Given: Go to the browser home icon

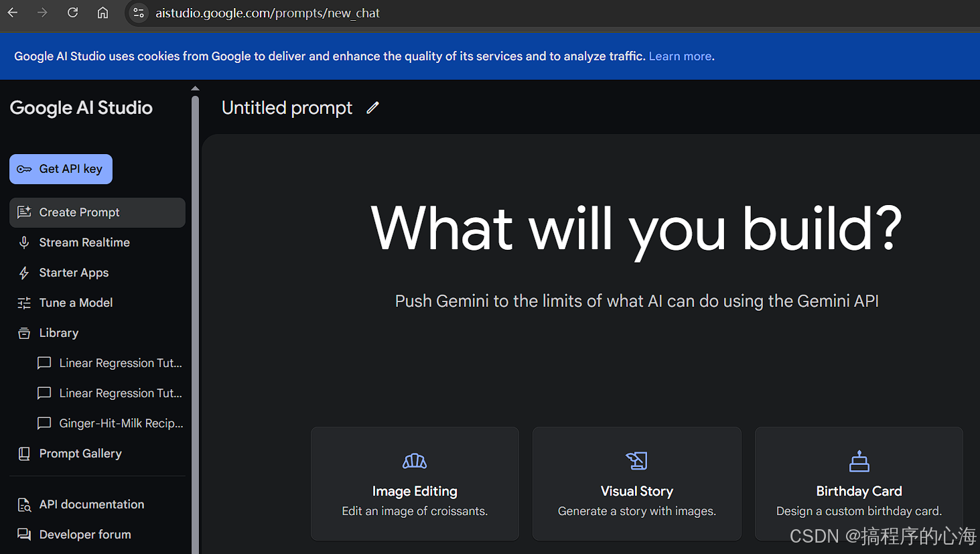Looking at the screenshot, I should point(102,13).
